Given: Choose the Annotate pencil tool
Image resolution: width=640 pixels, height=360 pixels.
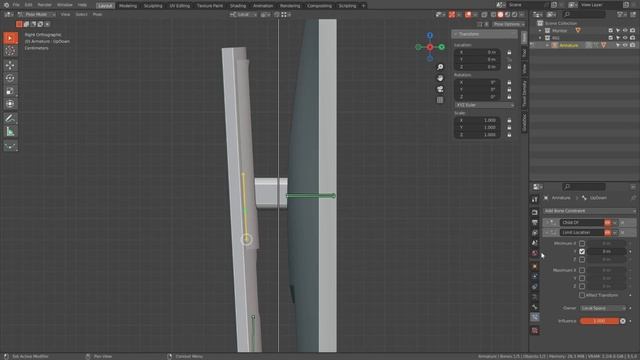Looking at the screenshot, I should (10, 118).
